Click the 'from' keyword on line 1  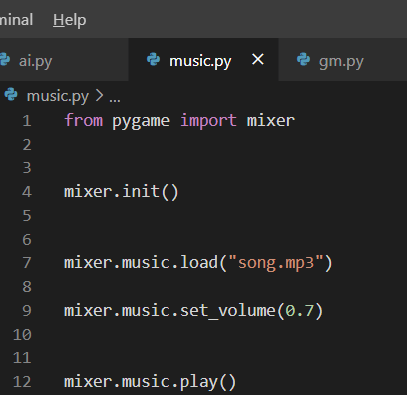click(x=84, y=120)
